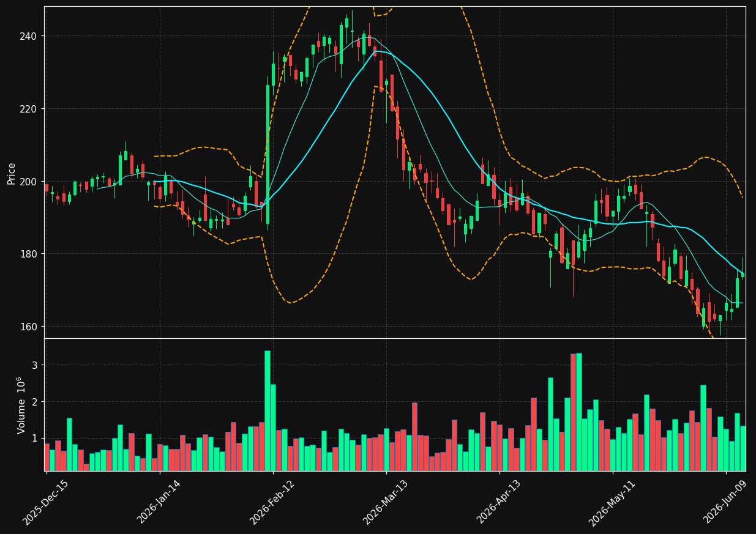Click volume axis tick 1
Viewport: 756px width, 534px height.
pyautogui.click(x=34, y=439)
